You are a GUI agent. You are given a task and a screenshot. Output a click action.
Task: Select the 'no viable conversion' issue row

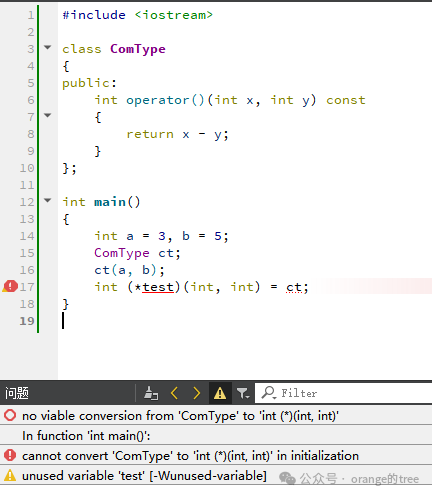coord(216,416)
